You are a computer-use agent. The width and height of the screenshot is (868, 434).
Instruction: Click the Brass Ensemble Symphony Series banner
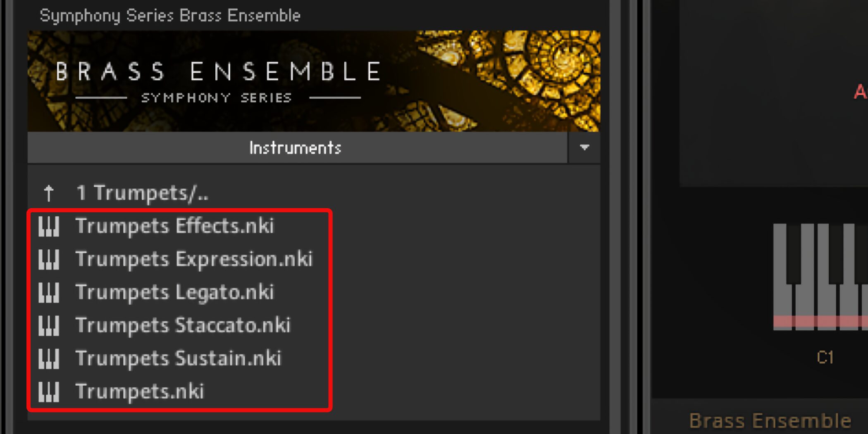314,81
